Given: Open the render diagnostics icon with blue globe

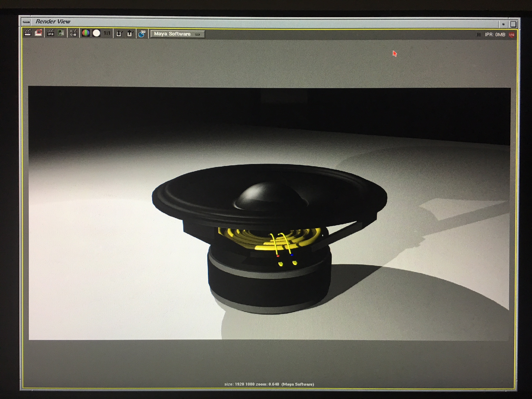Looking at the screenshot, I should (142, 34).
